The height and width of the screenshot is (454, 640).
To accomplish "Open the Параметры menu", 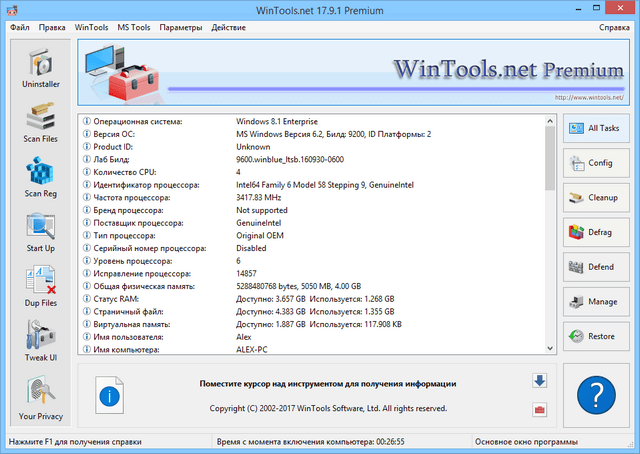I will click(x=180, y=27).
